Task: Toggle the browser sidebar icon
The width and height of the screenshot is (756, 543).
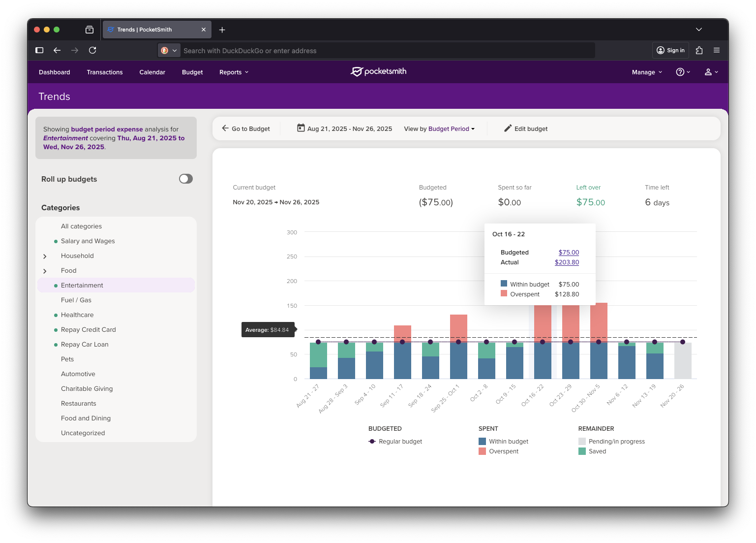Action: click(x=40, y=50)
